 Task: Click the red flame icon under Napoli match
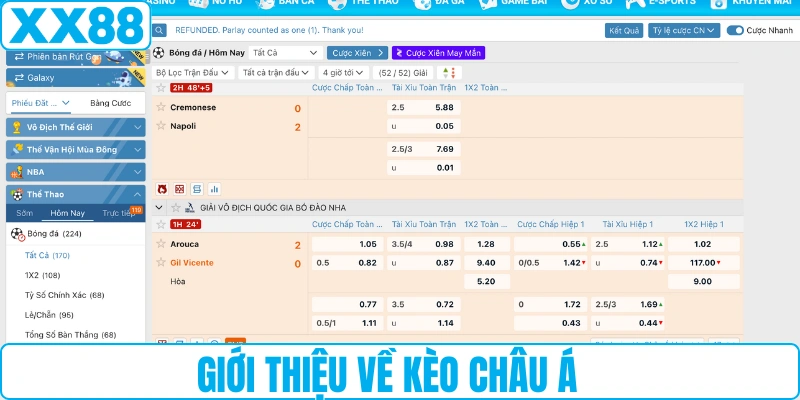pos(162,189)
